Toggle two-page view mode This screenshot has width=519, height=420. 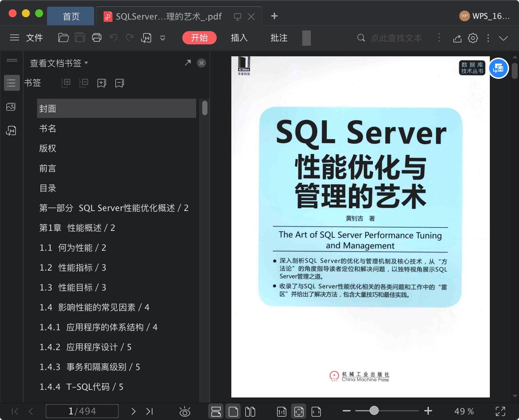pos(250,412)
